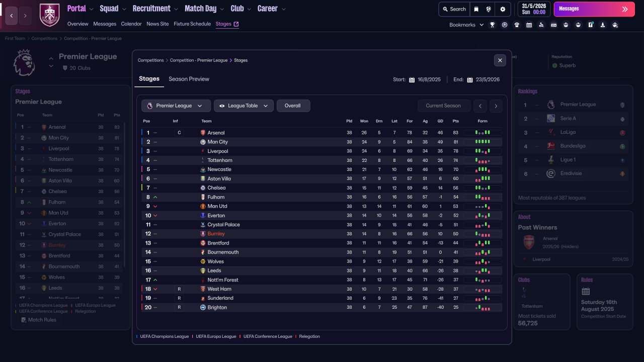
Task: Click Man City's crest in the league table
Action: click(203, 142)
